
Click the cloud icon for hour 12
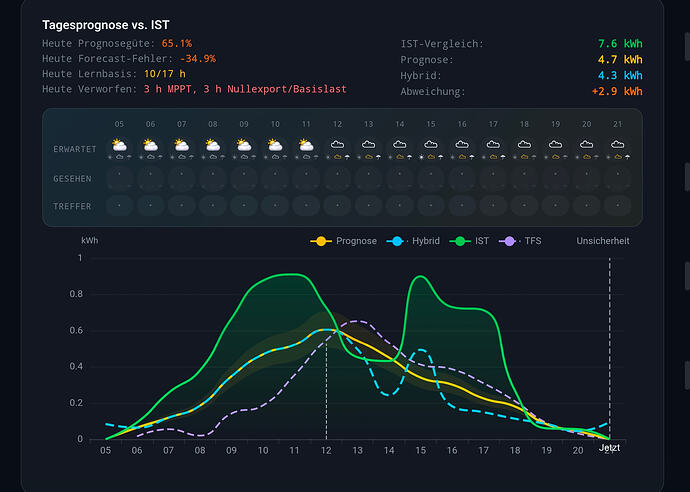(338, 144)
